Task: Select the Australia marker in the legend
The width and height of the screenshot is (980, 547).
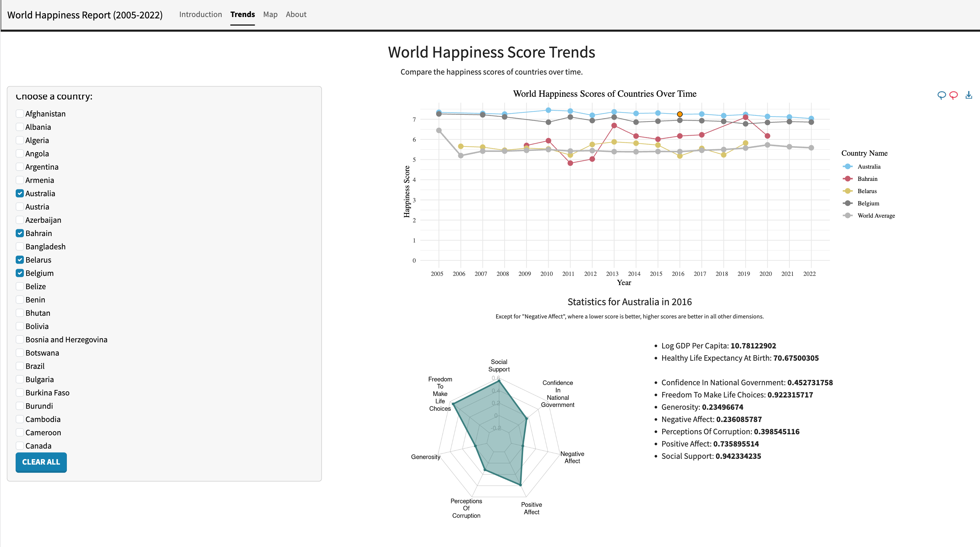Action: coord(847,167)
